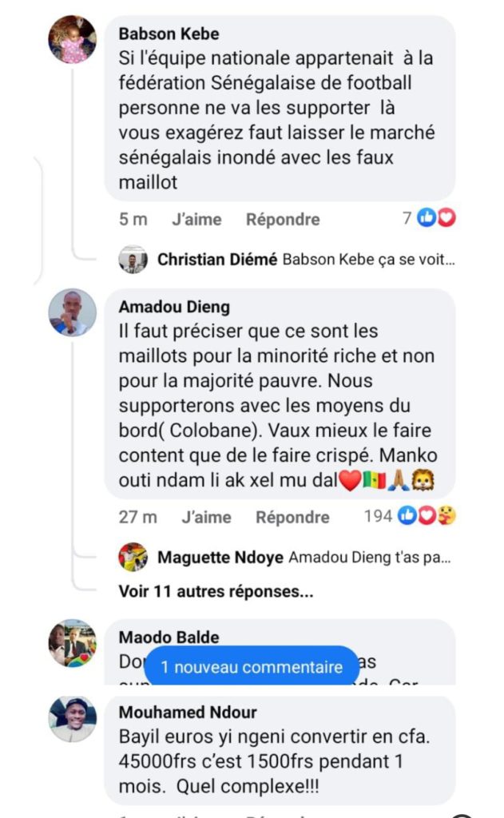Tap the 1 nouveau commentaire pill
504x818 pixels.
tap(252, 667)
